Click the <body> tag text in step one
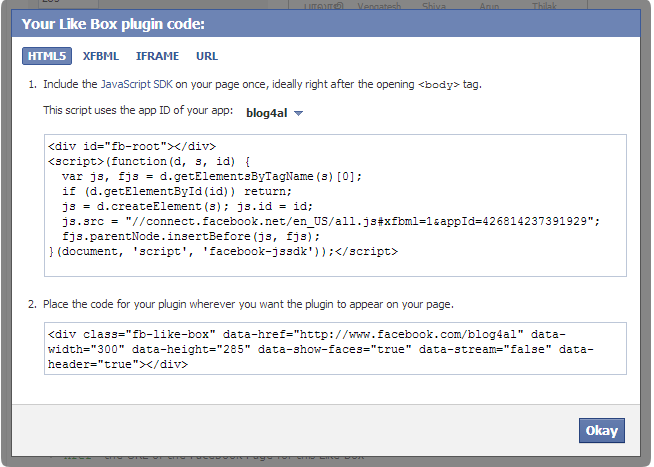The height and width of the screenshot is (467, 654). [x=438, y=85]
